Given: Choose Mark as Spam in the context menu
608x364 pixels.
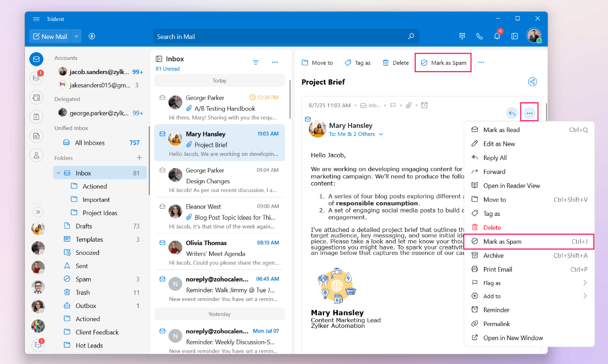Looking at the screenshot, I should pyautogui.click(x=530, y=242).
